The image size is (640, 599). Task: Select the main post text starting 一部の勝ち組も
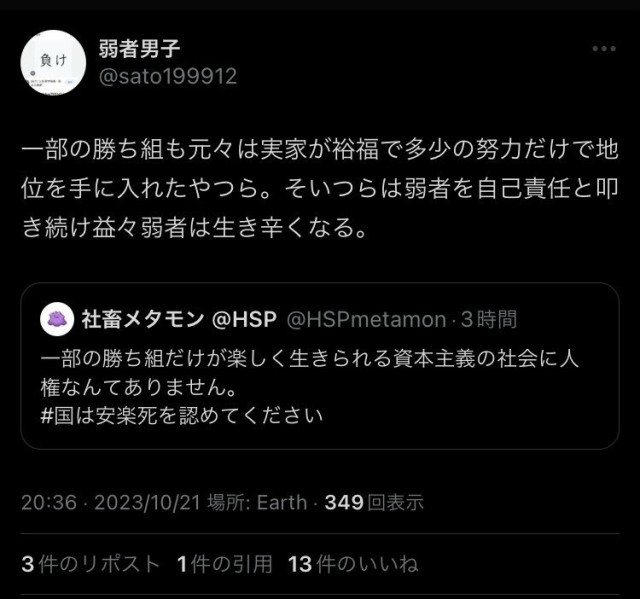coord(320,188)
